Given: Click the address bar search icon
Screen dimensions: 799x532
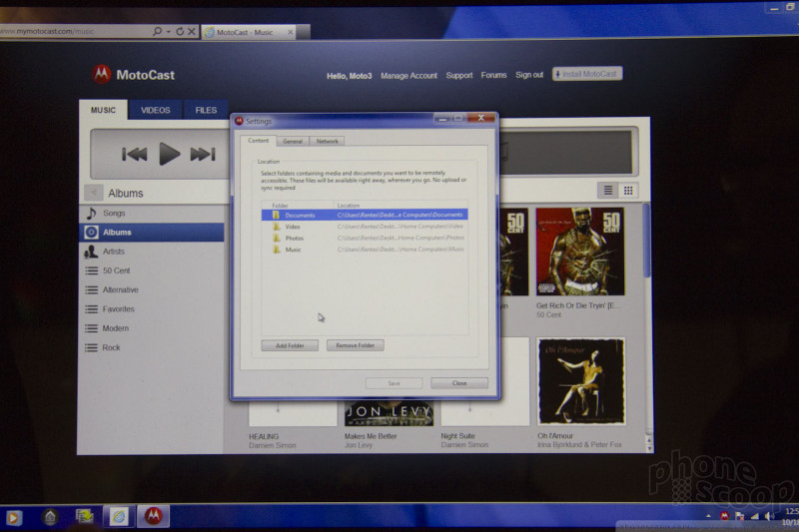Looking at the screenshot, I should (x=158, y=32).
